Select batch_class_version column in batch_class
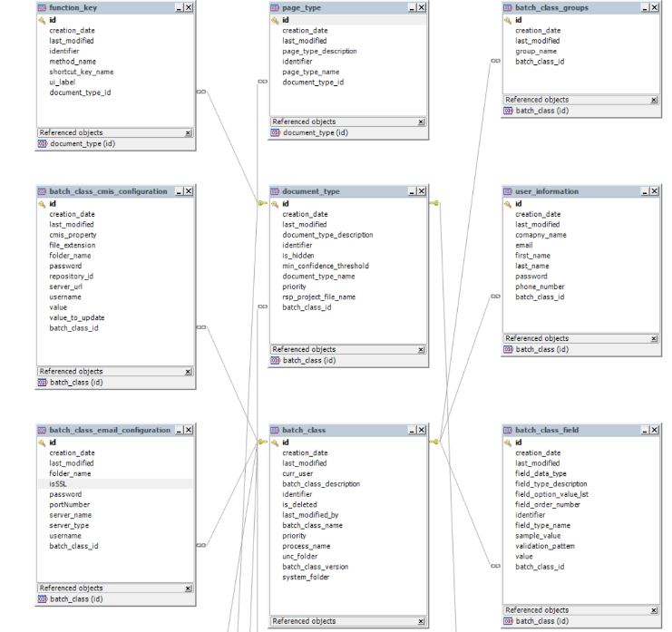This screenshot has width=672, height=632. click(315, 567)
